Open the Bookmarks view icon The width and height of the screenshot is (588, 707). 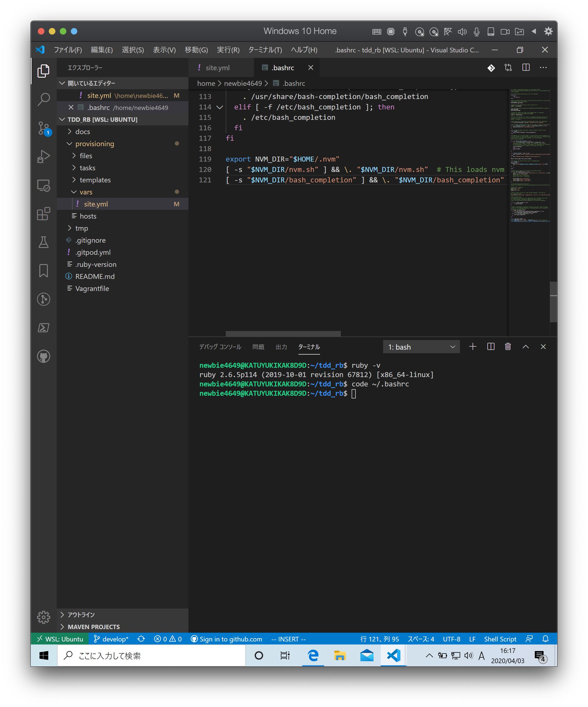(x=43, y=271)
